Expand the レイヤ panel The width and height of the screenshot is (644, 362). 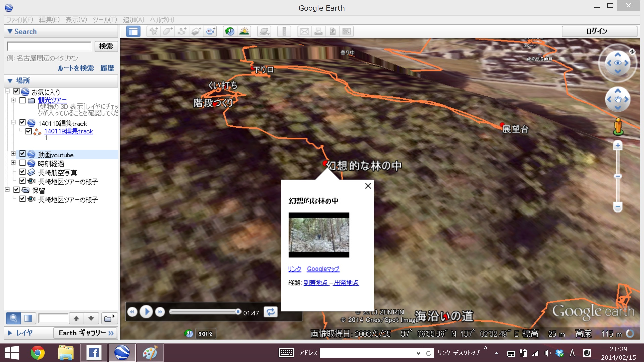[10, 333]
